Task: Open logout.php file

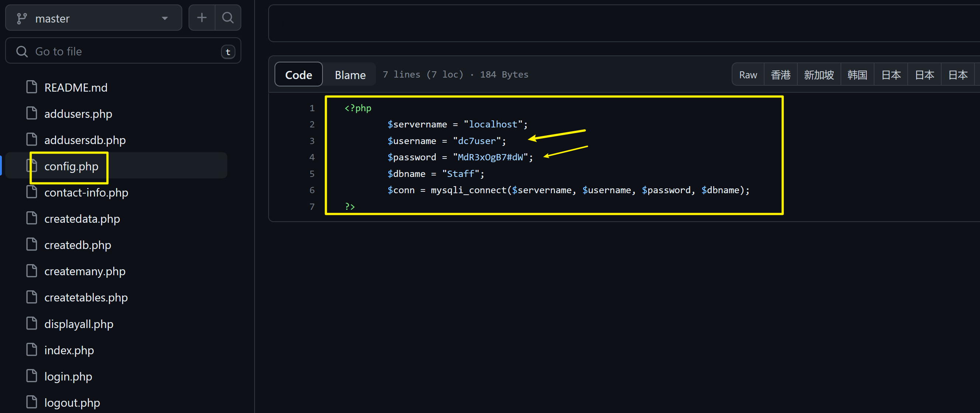Action: [x=72, y=403]
